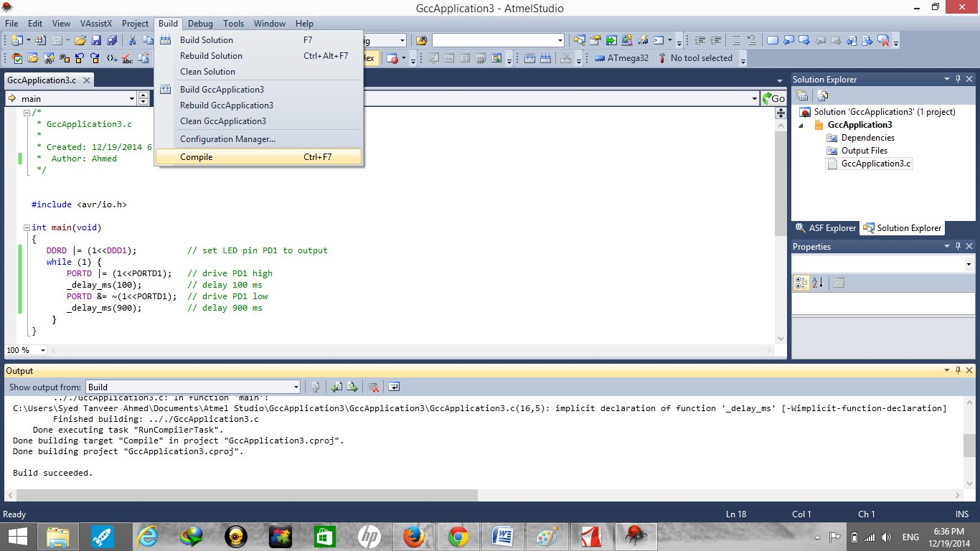Click the spell check abc icon

[x=127, y=59]
